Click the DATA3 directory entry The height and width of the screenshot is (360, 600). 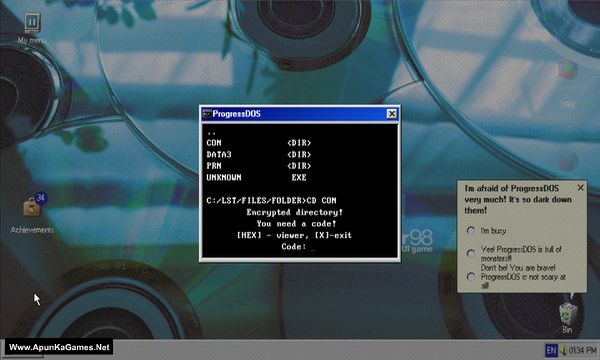(259, 155)
